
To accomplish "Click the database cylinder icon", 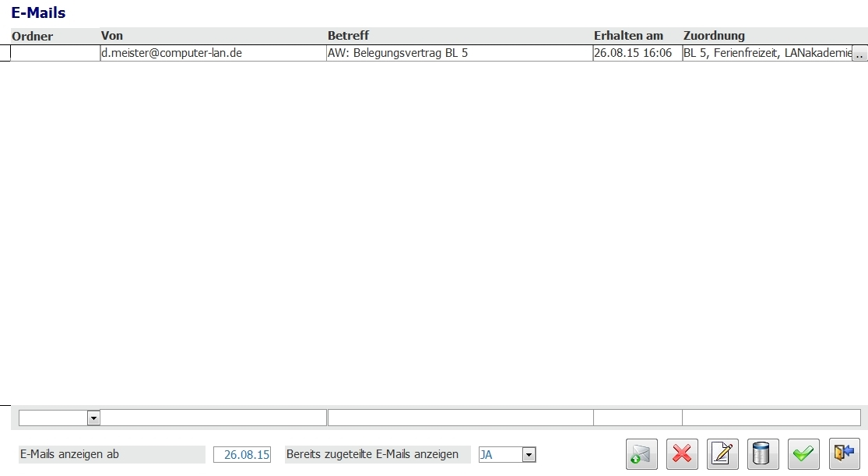I will tap(763, 454).
